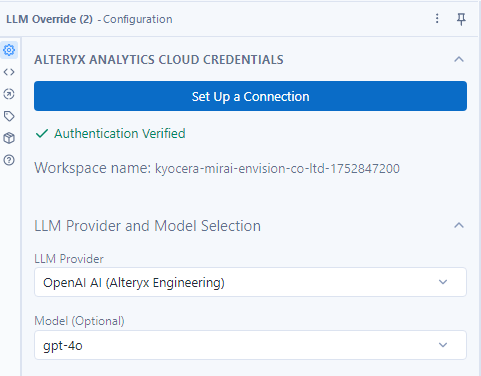Click the green verification checkmark

[x=42, y=134]
